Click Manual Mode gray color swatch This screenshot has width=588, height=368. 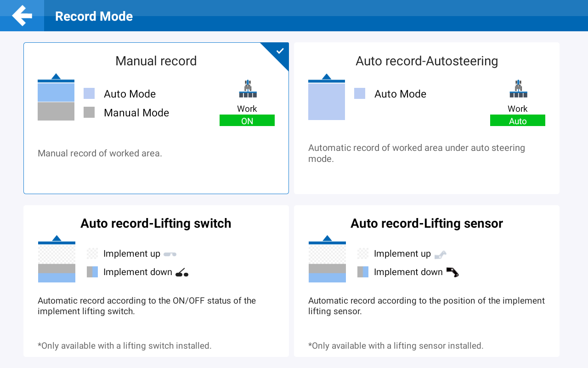point(89,113)
